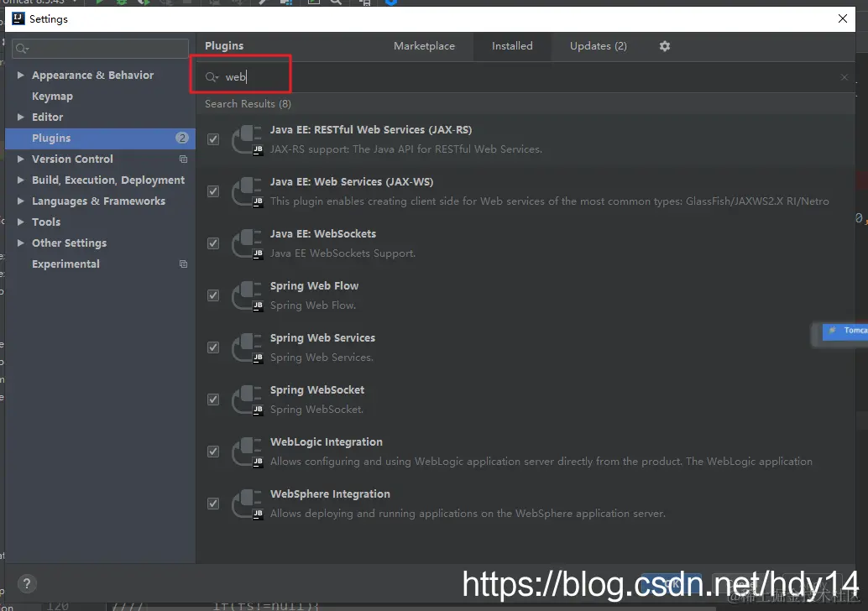Close the Settings dialog
Image resolution: width=868 pixels, height=611 pixels.
pyautogui.click(x=843, y=18)
